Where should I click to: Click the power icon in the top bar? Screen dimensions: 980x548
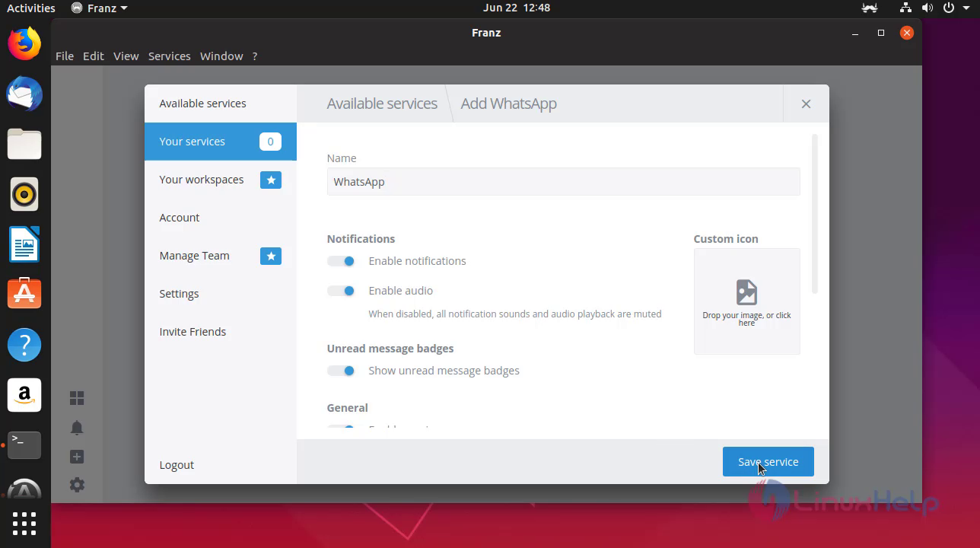click(x=949, y=8)
